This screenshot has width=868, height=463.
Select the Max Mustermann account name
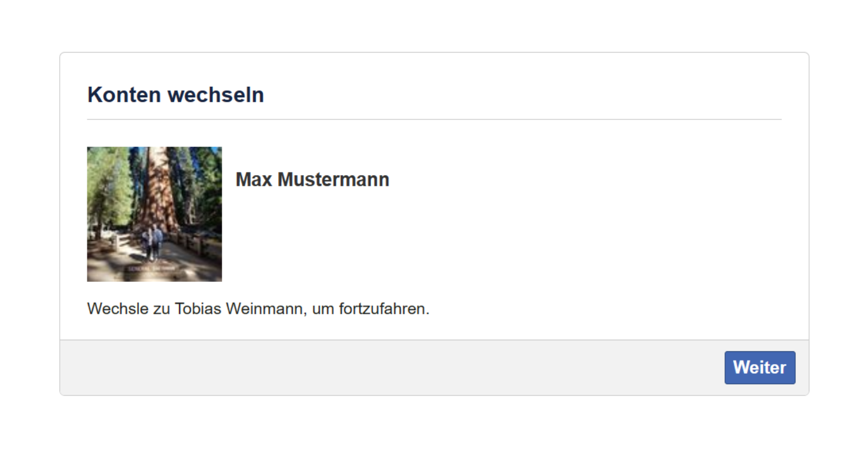[x=312, y=179]
